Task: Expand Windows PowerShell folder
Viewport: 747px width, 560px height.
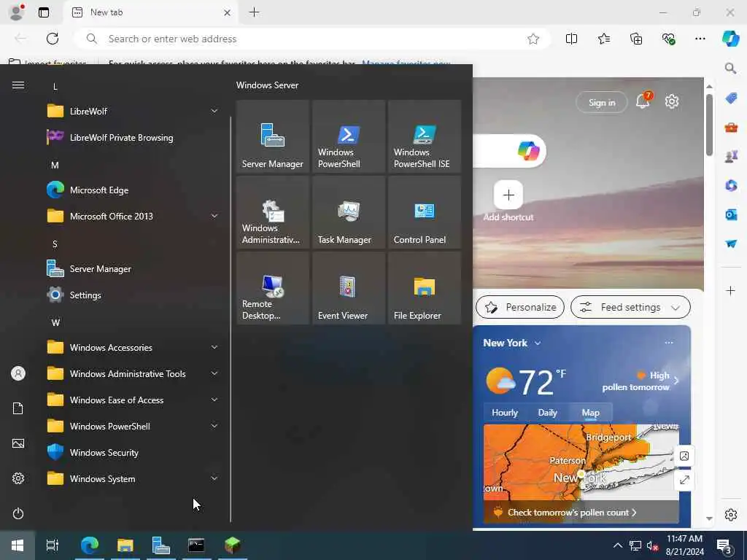Action: (x=214, y=426)
